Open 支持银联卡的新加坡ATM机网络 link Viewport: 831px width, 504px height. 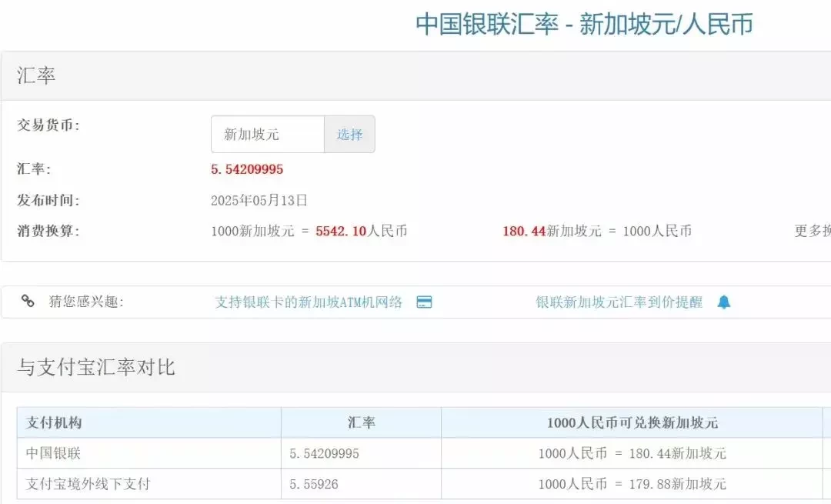309,302
